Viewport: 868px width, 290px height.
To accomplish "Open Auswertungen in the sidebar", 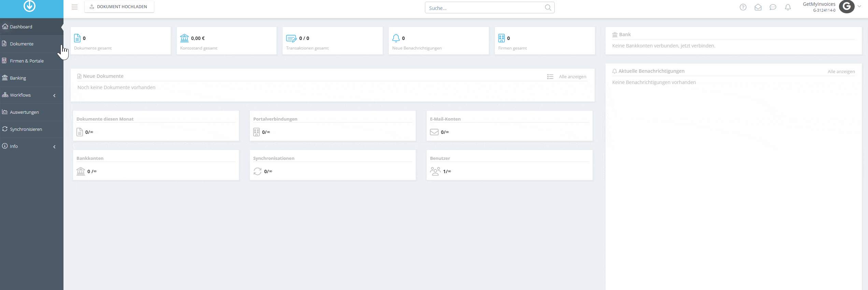I will pyautogui.click(x=32, y=112).
